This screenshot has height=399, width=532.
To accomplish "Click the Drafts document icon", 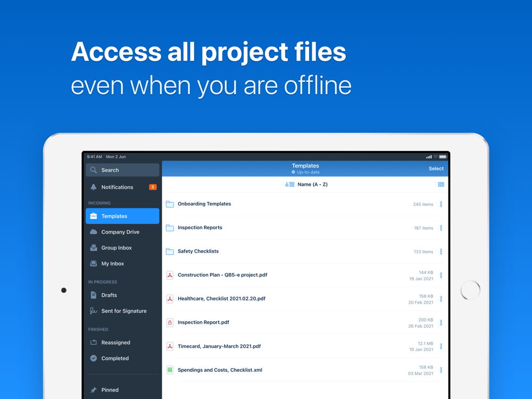I will pos(94,295).
